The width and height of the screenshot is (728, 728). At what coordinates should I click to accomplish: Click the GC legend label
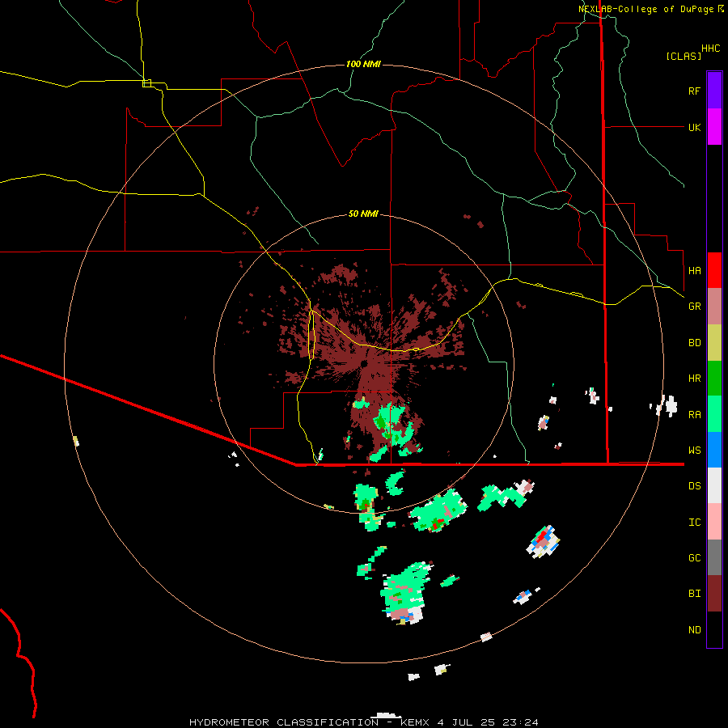point(694,558)
